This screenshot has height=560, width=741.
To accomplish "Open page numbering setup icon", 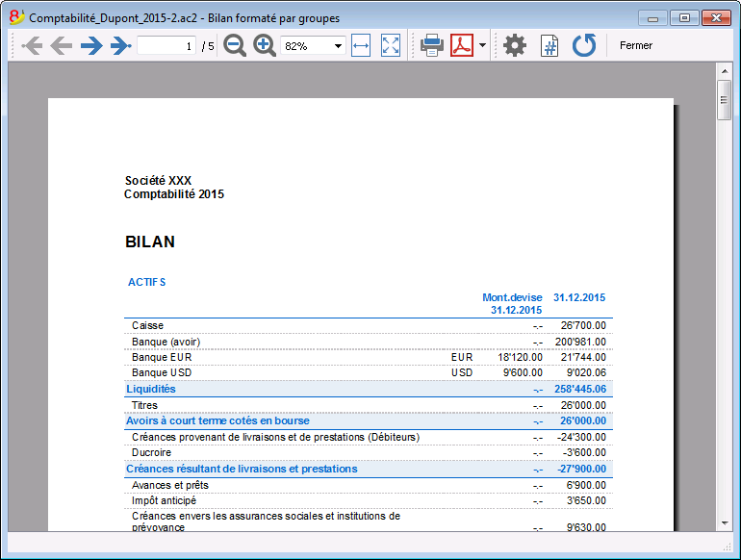I will pyautogui.click(x=549, y=46).
